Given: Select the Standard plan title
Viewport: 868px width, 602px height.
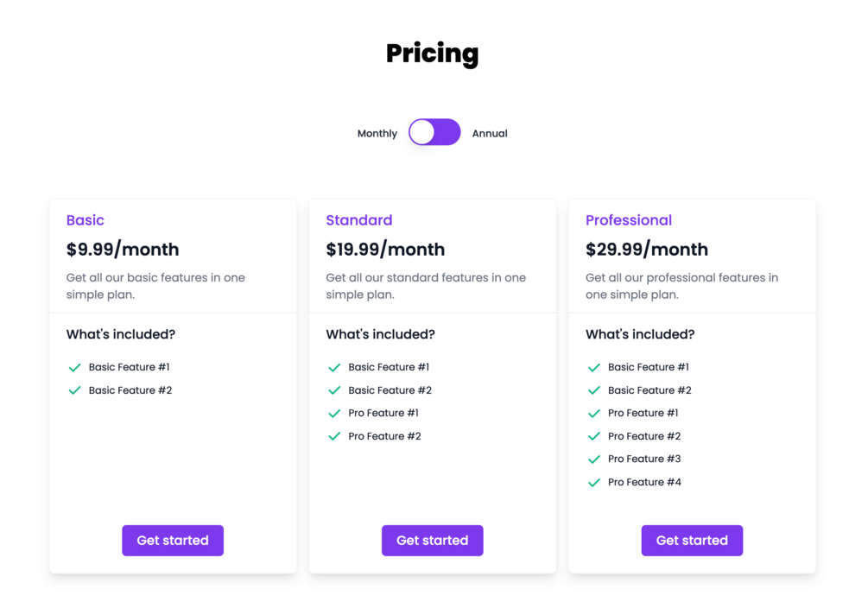Looking at the screenshot, I should (359, 220).
